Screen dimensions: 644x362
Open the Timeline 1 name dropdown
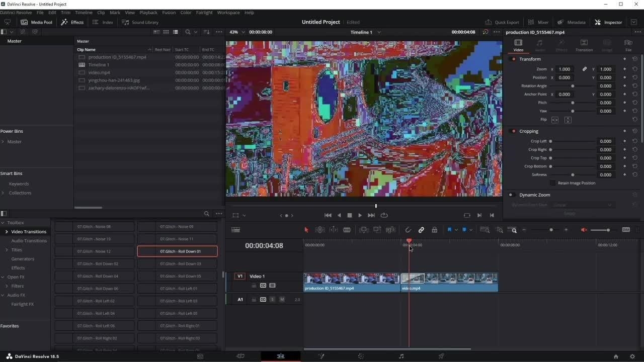(x=379, y=32)
